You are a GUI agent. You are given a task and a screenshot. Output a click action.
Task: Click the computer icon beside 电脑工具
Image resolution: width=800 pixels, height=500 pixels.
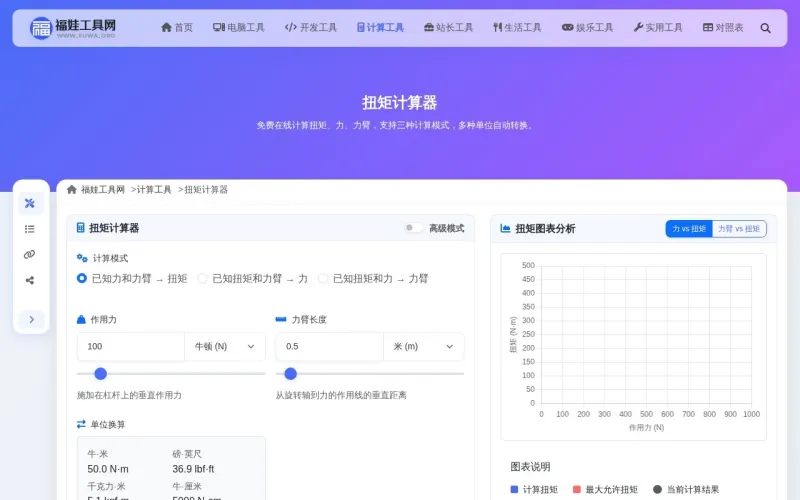point(219,28)
